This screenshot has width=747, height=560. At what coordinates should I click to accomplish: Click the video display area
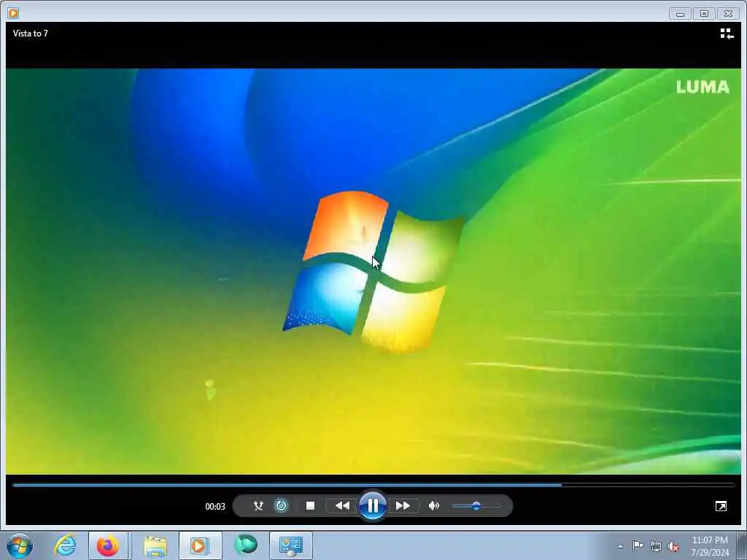(373, 271)
